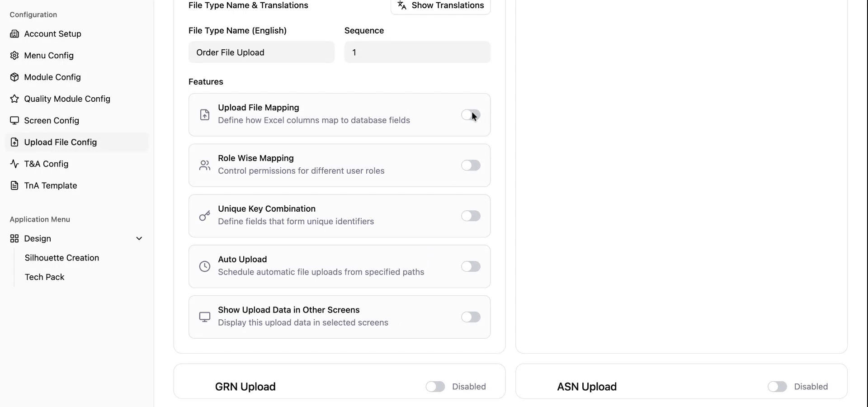Click the File Type Name input field
868x407 pixels.
point(261,52)
